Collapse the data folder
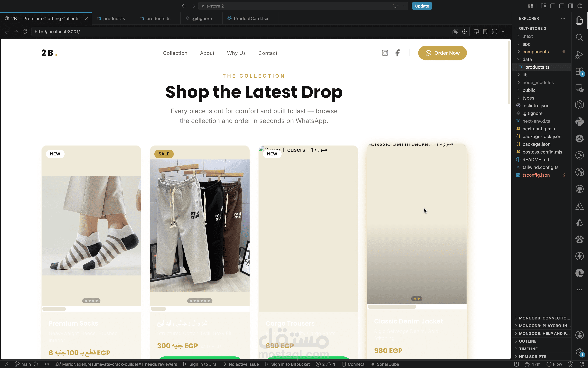 click(x=542, y=59)
